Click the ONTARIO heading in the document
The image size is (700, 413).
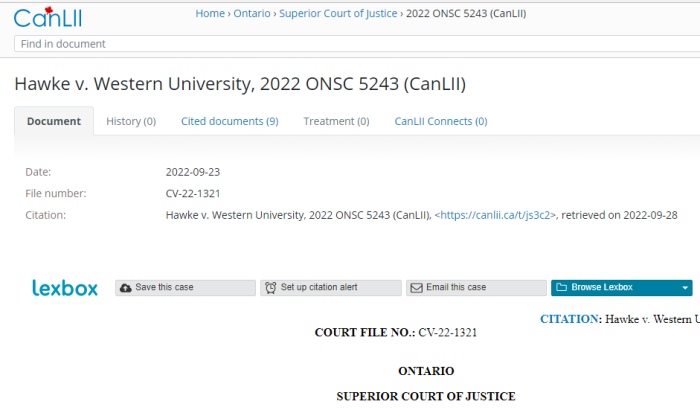(426, 371)
